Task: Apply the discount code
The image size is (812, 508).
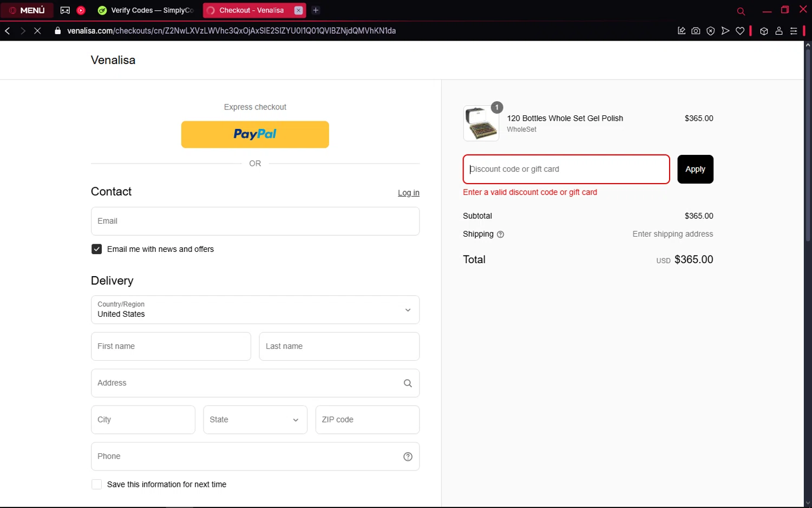Action: tap(695, 169)
